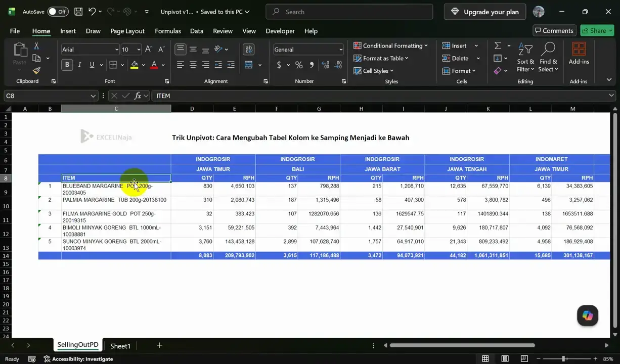Increase font size with larger A icon
Screen dimensions: 620x364
pyautogui.click(x=148, y=49)
